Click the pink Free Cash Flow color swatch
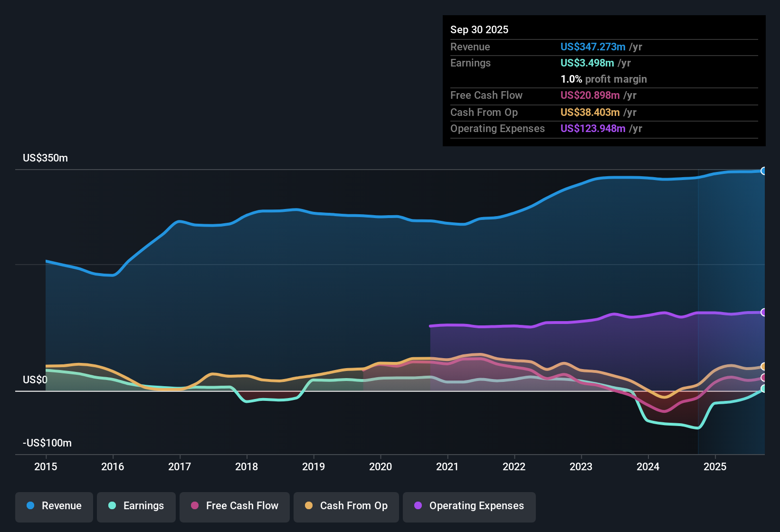 (195, 506)
